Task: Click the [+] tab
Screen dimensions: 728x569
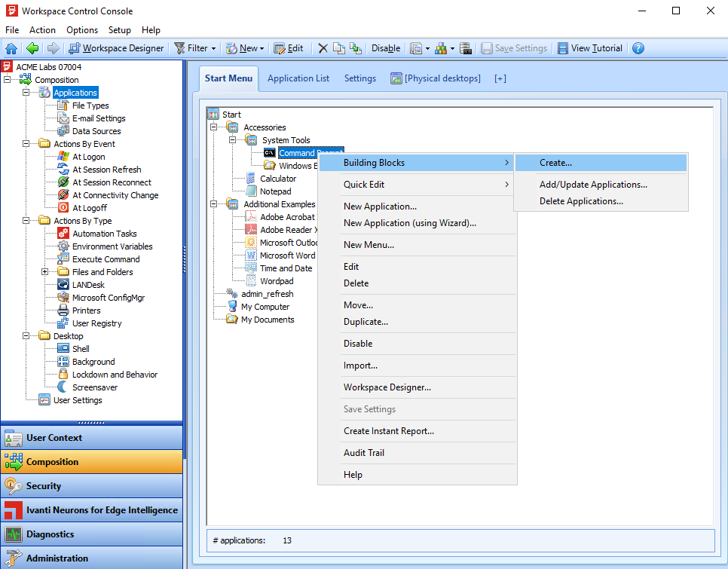Action: pos(500,78)
